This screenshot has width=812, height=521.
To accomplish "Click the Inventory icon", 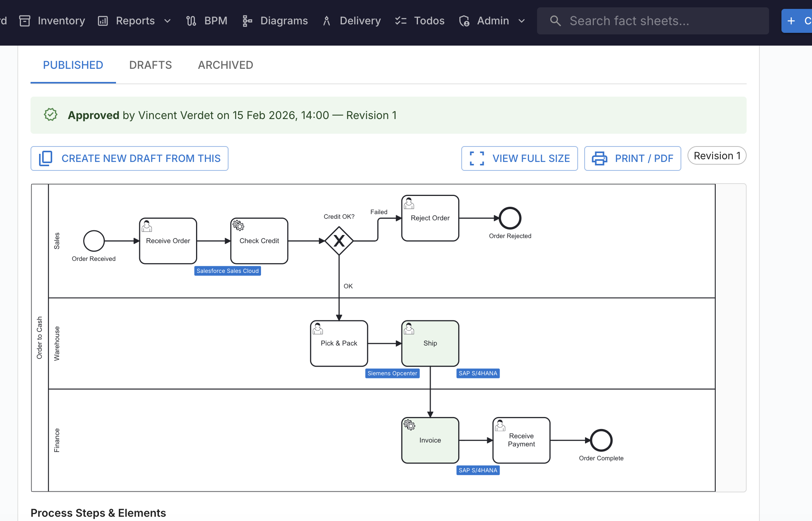I will (x=24, y=21).
